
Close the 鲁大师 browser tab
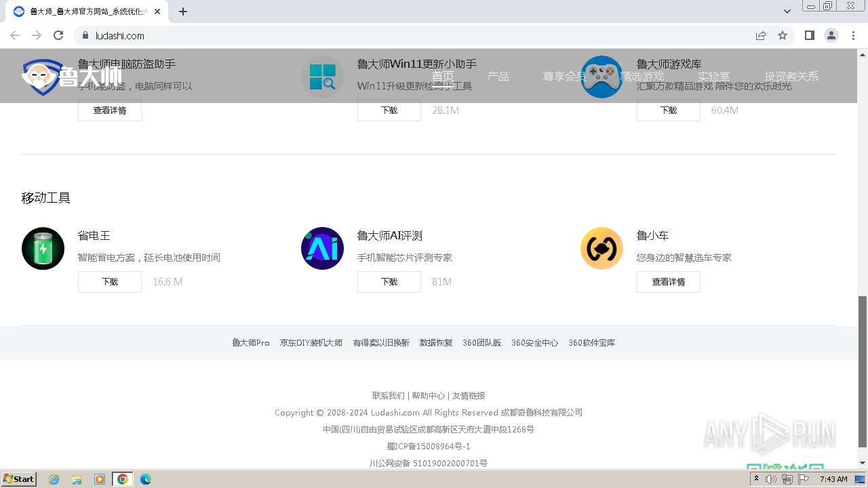(157, 12)
